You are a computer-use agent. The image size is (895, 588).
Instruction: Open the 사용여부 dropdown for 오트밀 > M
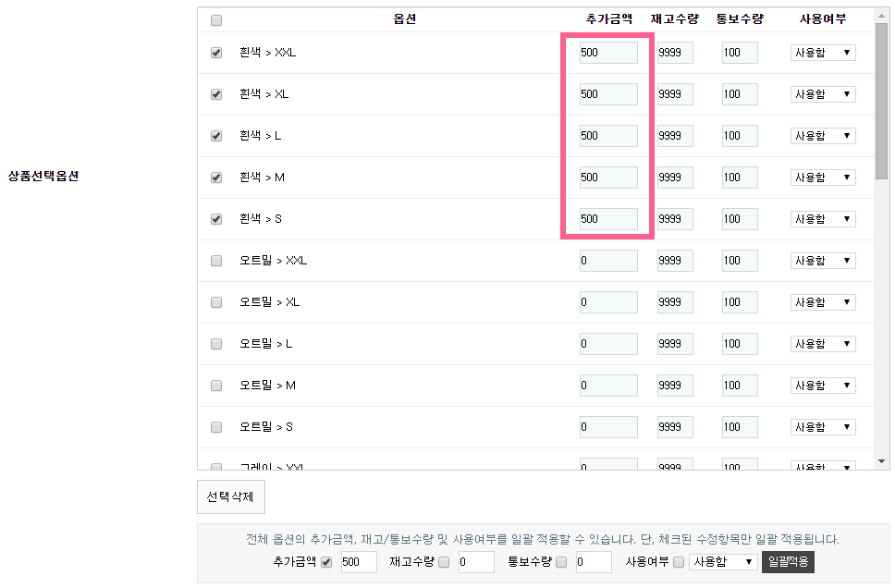[823, 386]
